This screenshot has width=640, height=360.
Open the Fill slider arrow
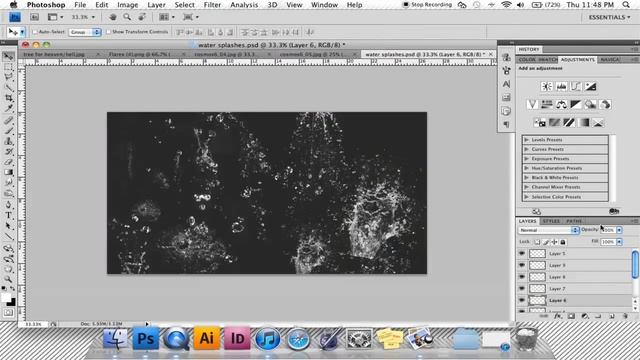(x=619, y=242)
